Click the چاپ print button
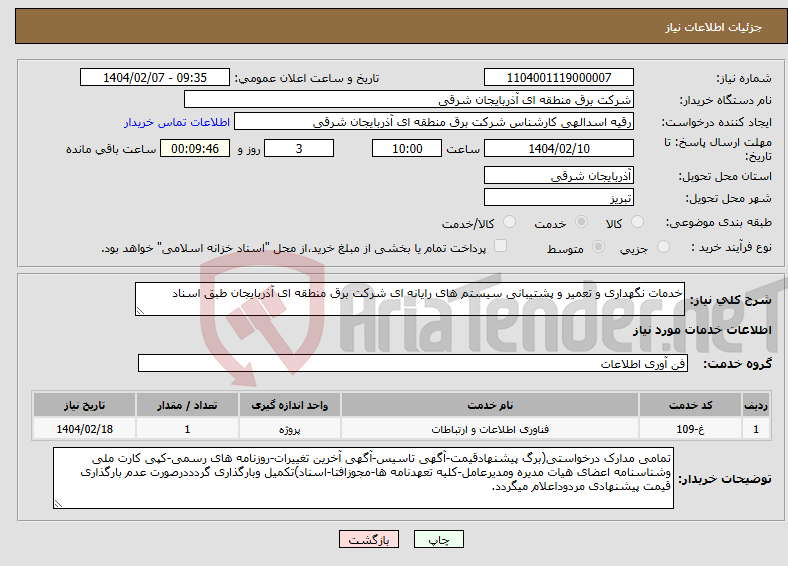Image resolution: width=788 pixels, height=566 pixels. click(x=439, y=539)
